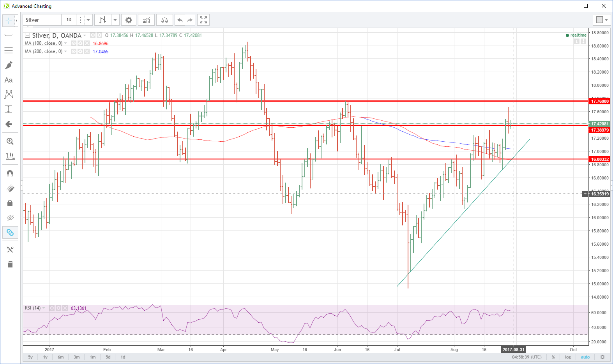Collapse the Silver legend with minus box
613x364 pixels.
pyautogui.click(x=27, y=35)
